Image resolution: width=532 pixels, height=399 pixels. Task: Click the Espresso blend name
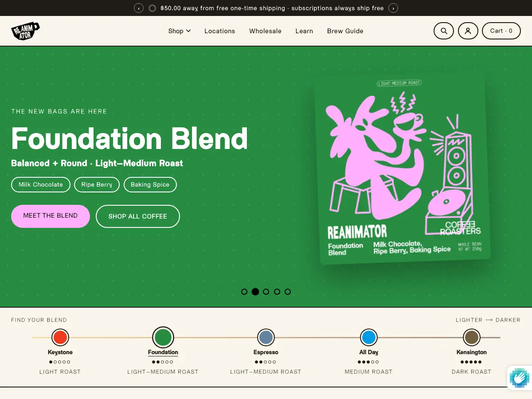pyautogui.click(x=266, y=352)
